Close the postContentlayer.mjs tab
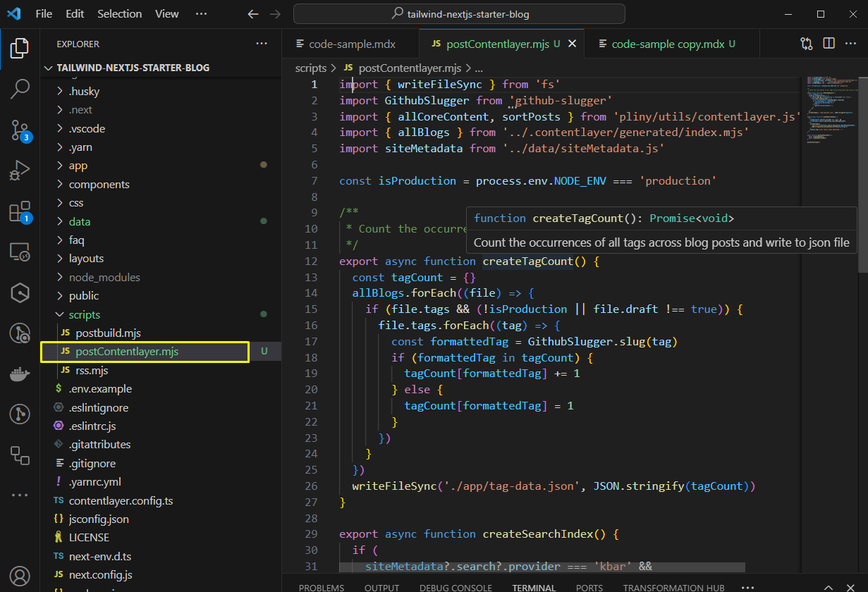The height and width of the screenshot is (592, 868). 572,44
